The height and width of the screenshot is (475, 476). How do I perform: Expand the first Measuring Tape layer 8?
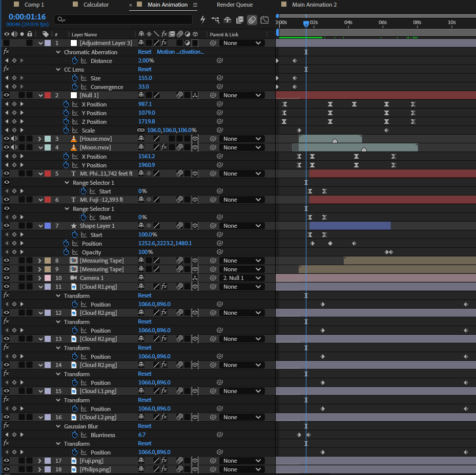coord(40,261)
